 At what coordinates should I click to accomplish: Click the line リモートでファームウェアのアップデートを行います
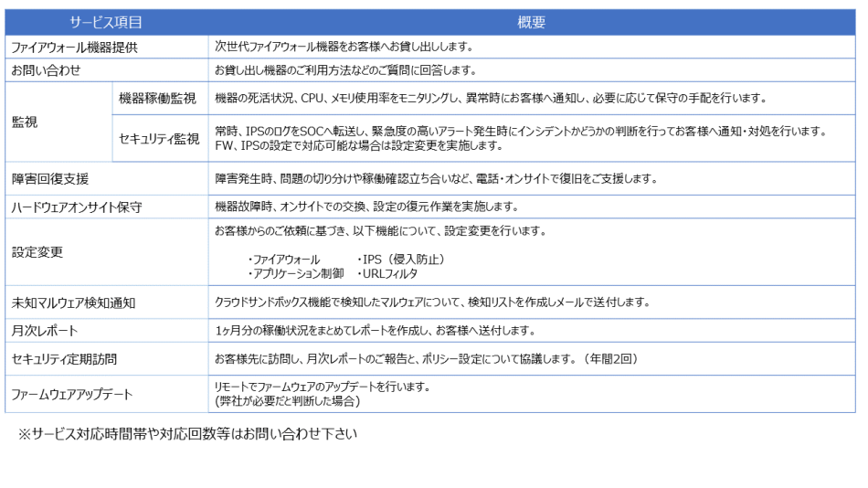323,386
